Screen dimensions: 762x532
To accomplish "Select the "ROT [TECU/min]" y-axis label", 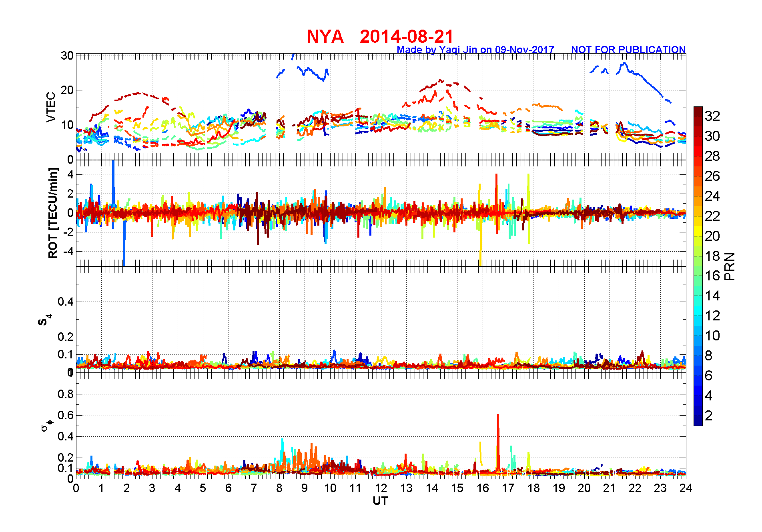I will (53, 213).
